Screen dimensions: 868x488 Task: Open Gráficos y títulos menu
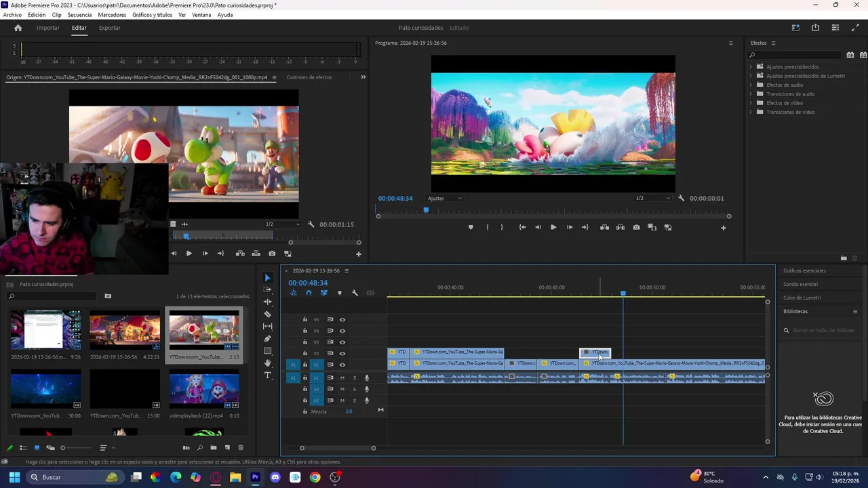pos(152,15)
